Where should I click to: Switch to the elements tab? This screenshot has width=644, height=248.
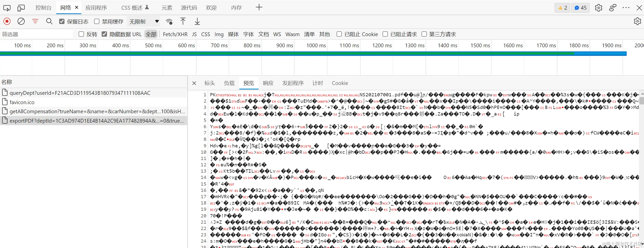click(x=167, y=8)
